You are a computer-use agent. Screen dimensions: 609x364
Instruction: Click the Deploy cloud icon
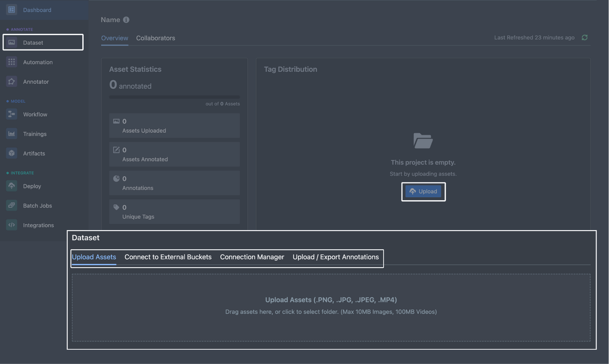coord(12,186)
